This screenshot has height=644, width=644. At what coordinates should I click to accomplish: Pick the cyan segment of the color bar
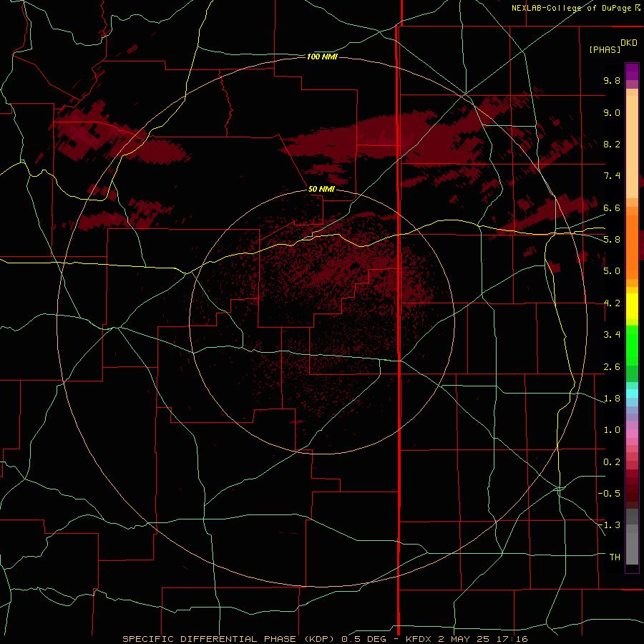[632, 394]
